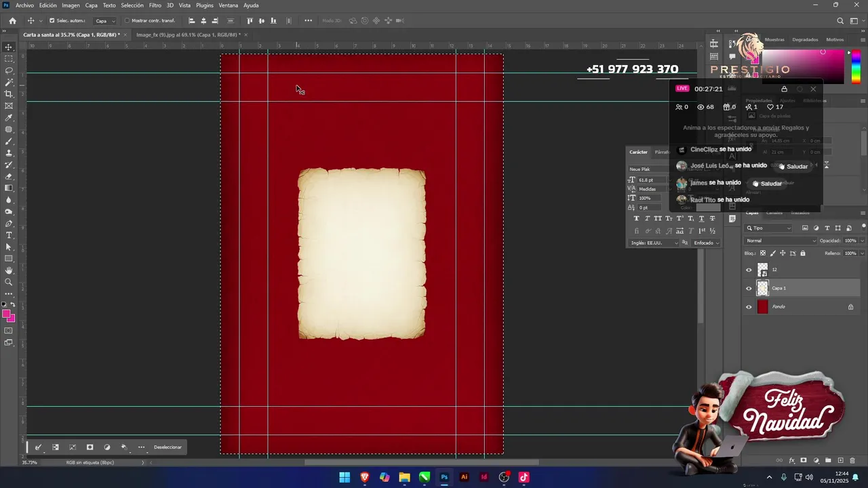Align left edges in the options bar

point(191,20)
